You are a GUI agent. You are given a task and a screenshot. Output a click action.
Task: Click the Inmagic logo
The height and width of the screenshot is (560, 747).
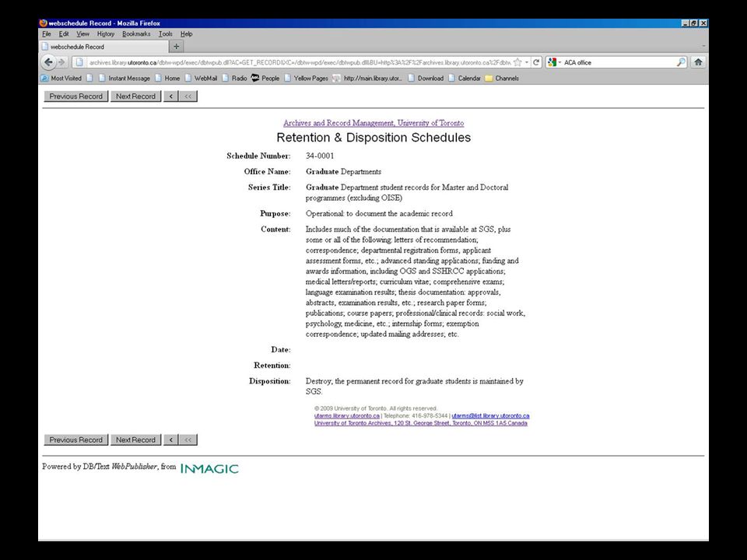pyautogui.click(x=209, y=468)
